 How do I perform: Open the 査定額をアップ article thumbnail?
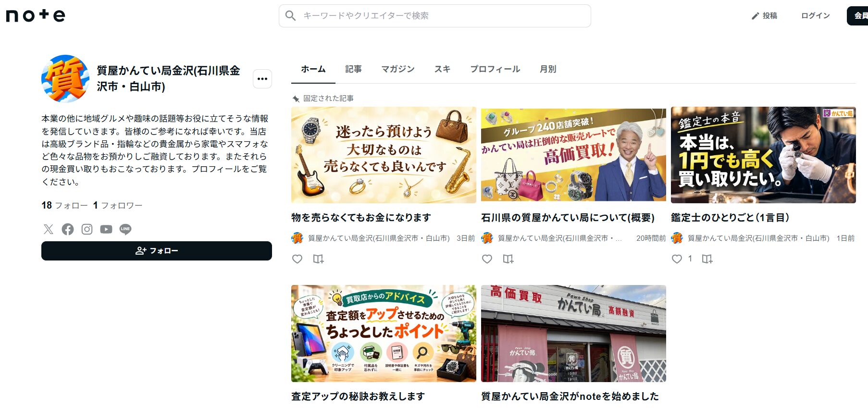pos(384,334)
